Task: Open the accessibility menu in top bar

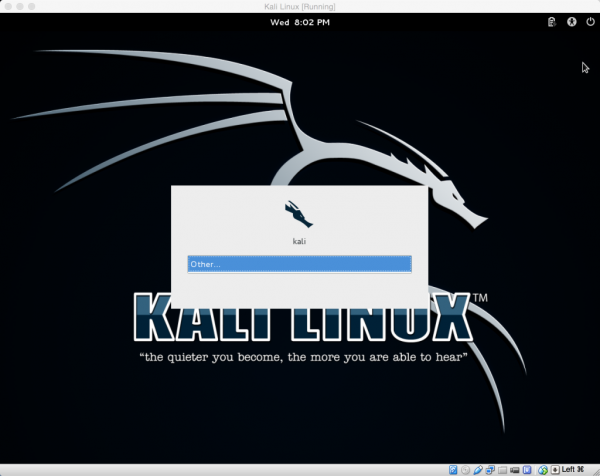Action: 571,22
